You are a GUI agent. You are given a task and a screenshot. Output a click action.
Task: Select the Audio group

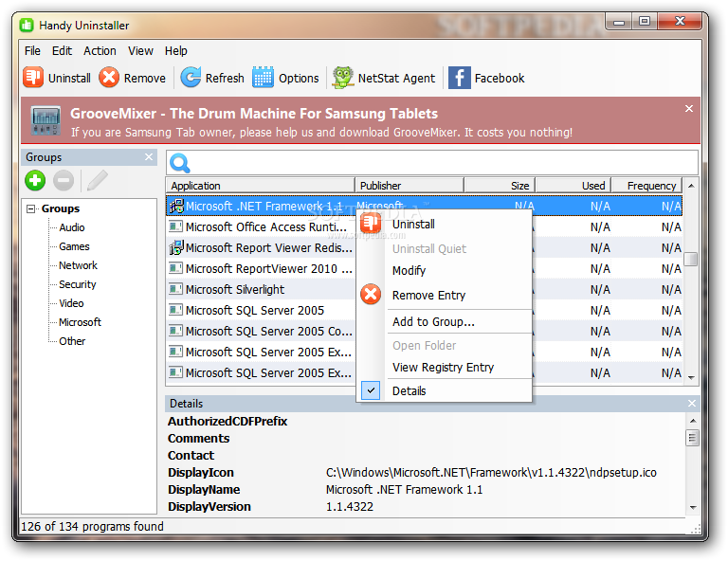72,227
